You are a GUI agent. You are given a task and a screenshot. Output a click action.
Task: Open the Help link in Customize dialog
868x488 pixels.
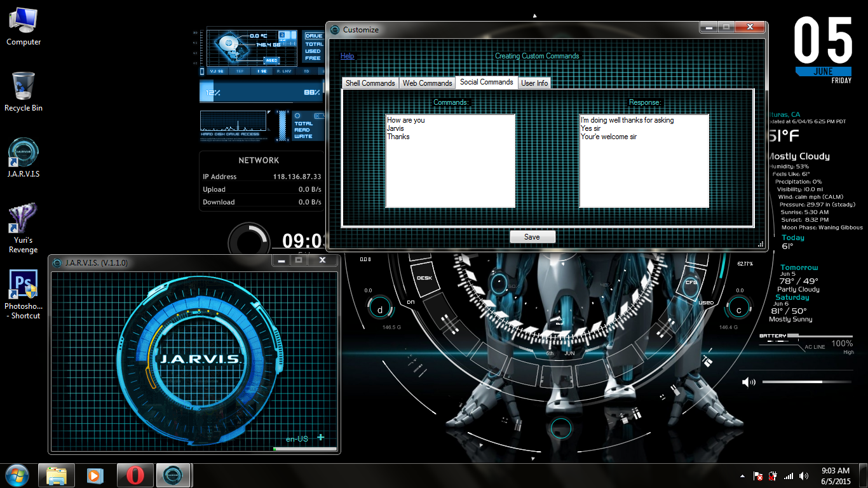tap(347, 56)
